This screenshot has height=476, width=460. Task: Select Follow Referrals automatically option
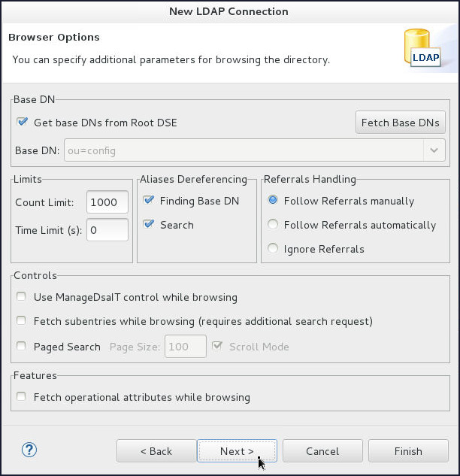click(x=273, y=225)
